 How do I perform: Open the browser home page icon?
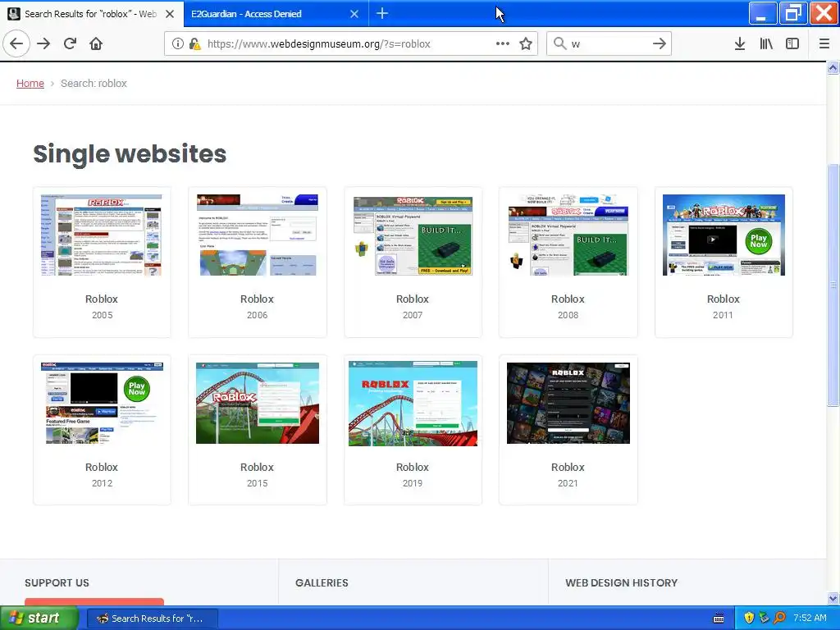point(96,43)
